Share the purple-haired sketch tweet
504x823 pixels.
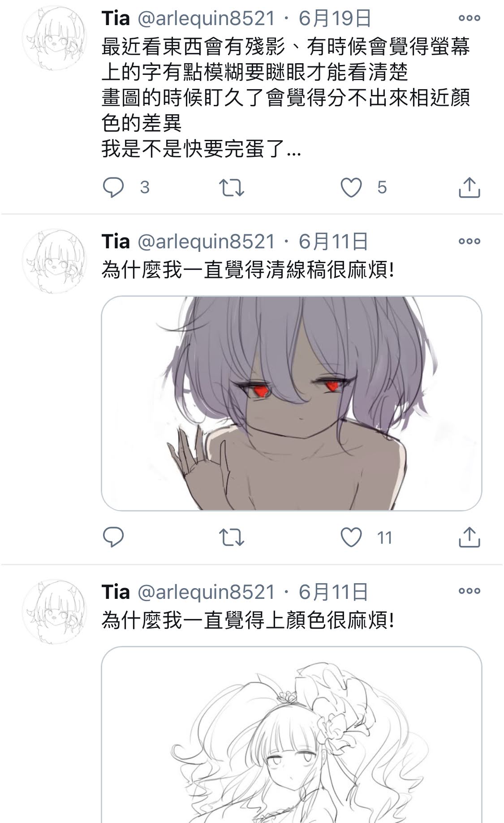pos(469,537)
